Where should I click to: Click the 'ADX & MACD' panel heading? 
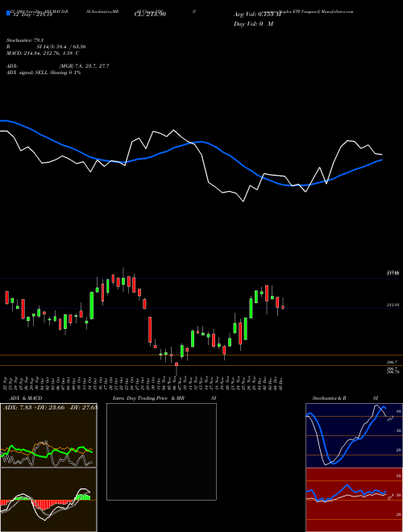26,398
